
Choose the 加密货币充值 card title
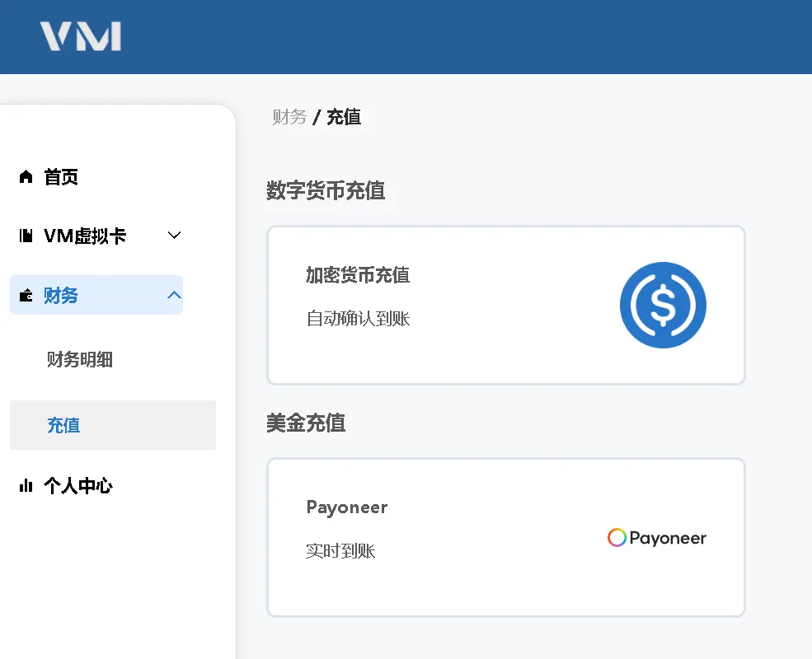pos(358,275)
